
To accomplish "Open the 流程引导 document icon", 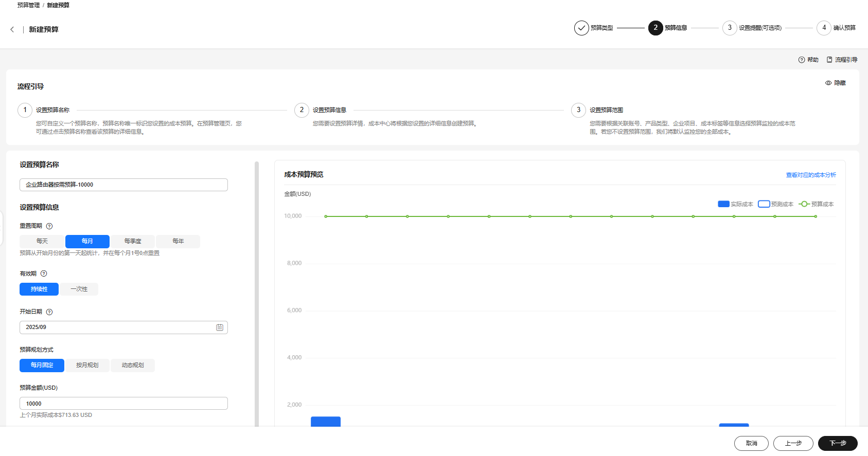I will (x=829, y=60).
